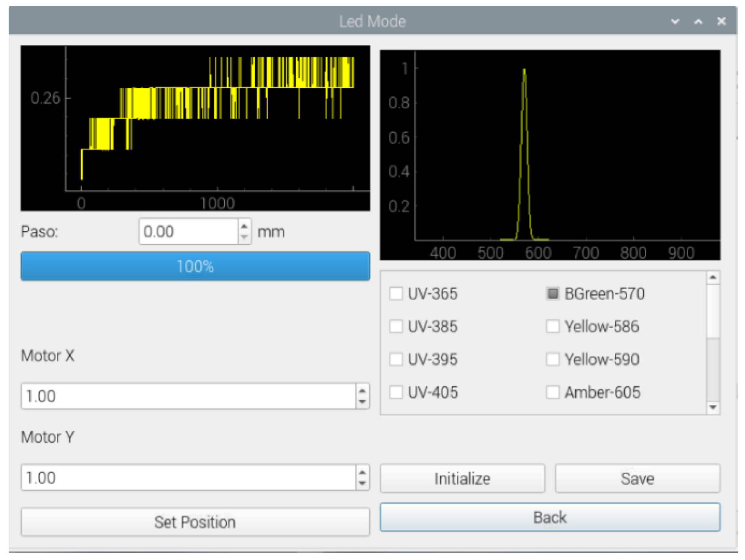
Task: Increment Motor Y with up arrow
Action: pyautogui.click(x=362, y=472)
